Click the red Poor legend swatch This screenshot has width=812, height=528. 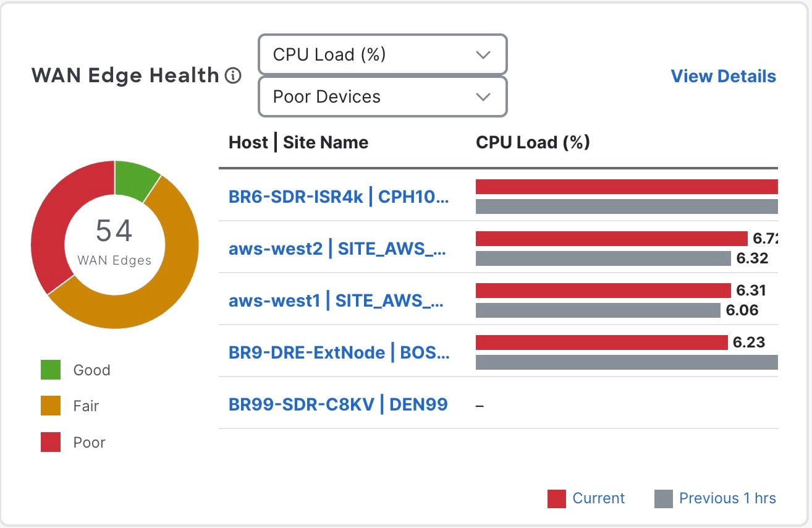51,443
